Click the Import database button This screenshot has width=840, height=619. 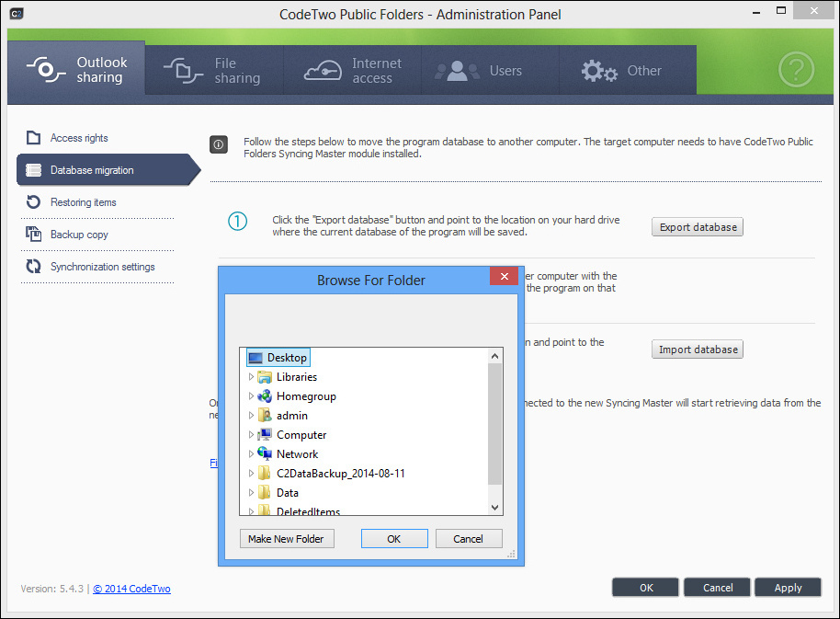698,350
